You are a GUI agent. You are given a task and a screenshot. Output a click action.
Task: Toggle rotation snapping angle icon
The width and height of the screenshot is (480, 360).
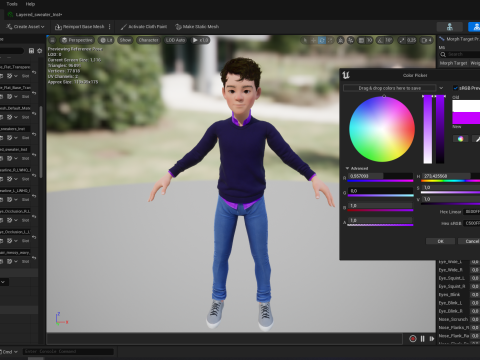380,40
